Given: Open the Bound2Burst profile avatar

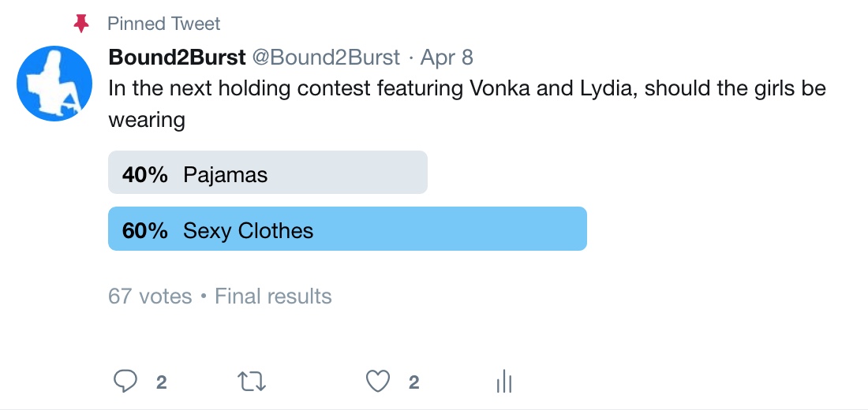Looking at the screenshot, I should tap(55, 84).
